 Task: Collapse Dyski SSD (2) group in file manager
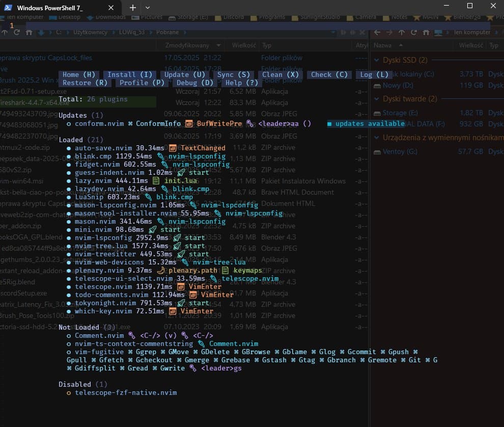377,60
